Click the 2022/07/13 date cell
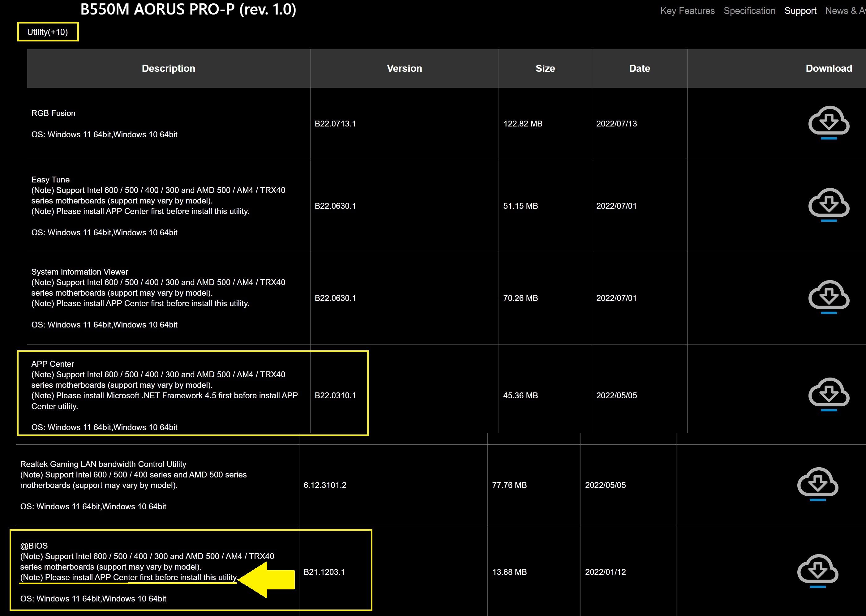The width and height of the screenshot is (866, 616). tap(616, 124)
